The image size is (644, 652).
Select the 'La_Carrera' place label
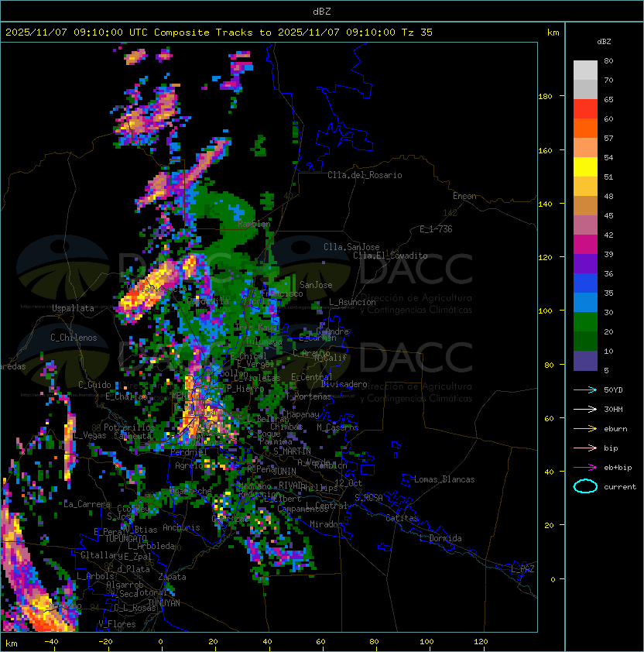87,504
